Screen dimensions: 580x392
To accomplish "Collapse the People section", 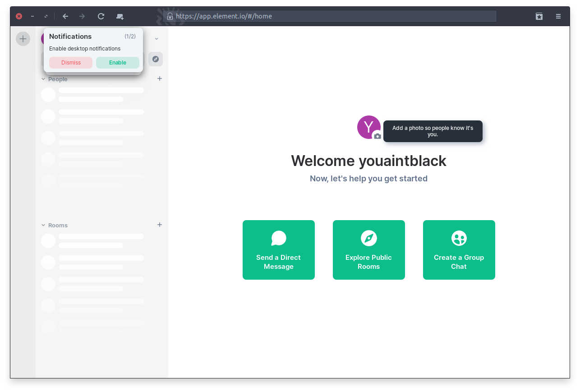I will [x=44, y=79].
